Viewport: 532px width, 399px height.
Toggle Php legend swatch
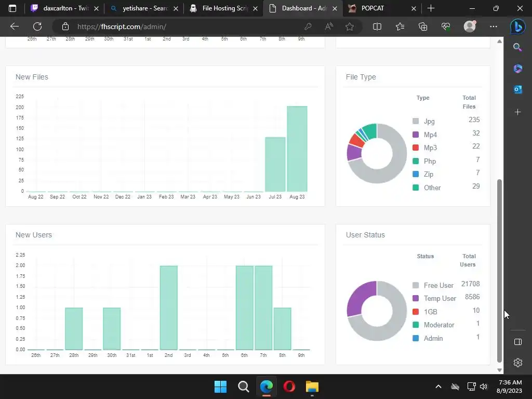[x=416, y=161]
